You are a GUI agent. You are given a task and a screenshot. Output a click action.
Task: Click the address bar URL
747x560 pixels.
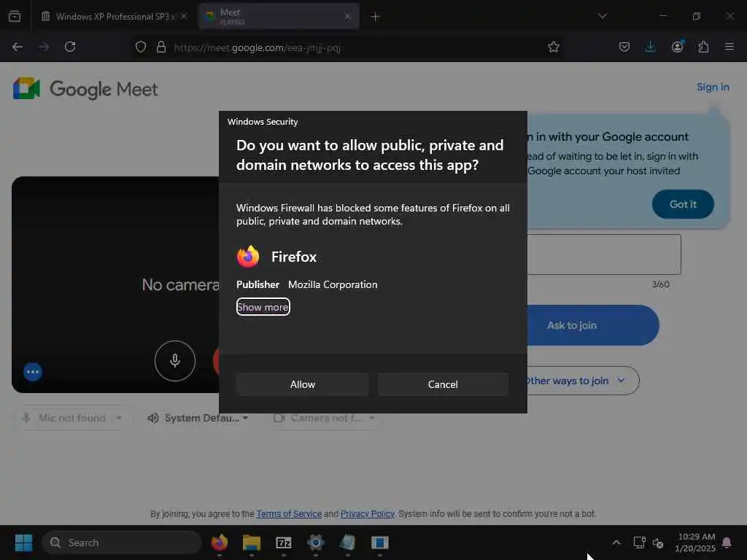pos(258,47)
